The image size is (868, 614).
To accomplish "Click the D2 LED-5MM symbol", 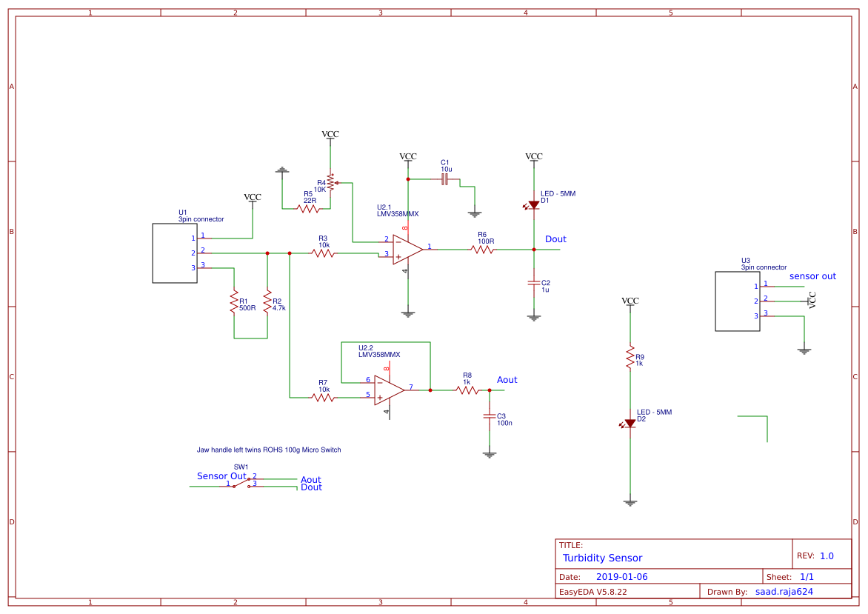I will click(x=630, y=424).
